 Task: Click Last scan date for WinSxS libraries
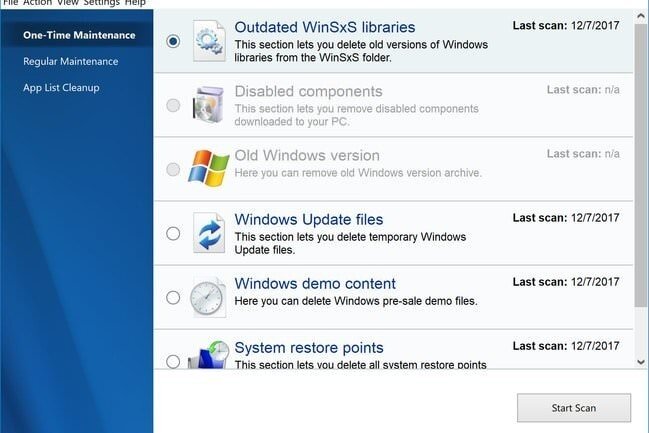tap(566, 26)
